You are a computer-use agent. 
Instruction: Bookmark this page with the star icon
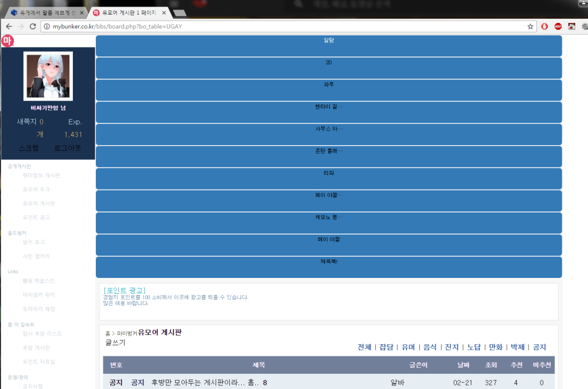tap(530, 26)
